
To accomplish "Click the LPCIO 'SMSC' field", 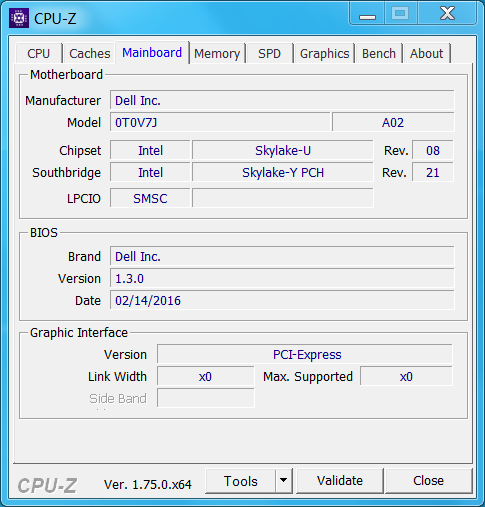I will (x=150, y=198).
